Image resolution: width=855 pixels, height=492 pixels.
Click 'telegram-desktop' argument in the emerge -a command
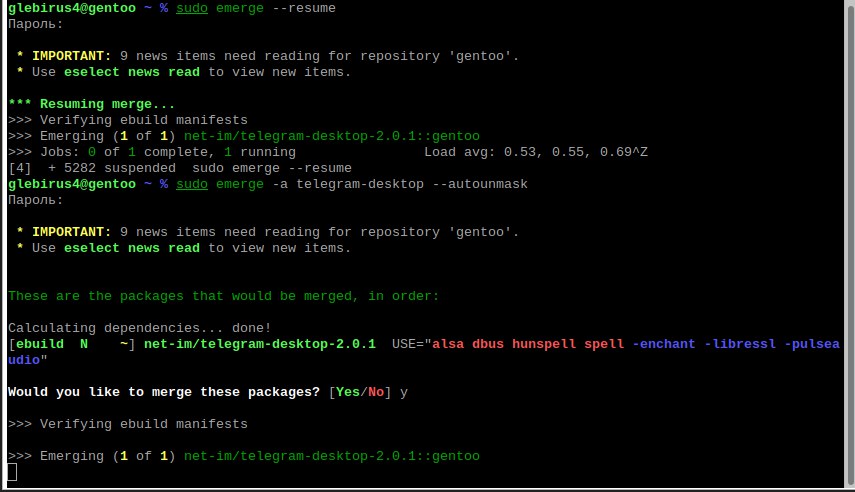click(x=360, y=184)
